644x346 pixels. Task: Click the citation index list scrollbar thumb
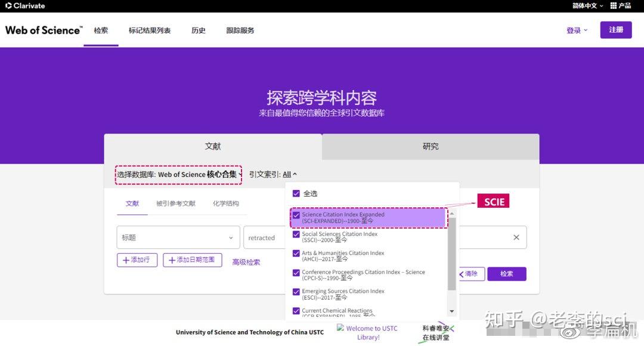[x=452, y=254]
